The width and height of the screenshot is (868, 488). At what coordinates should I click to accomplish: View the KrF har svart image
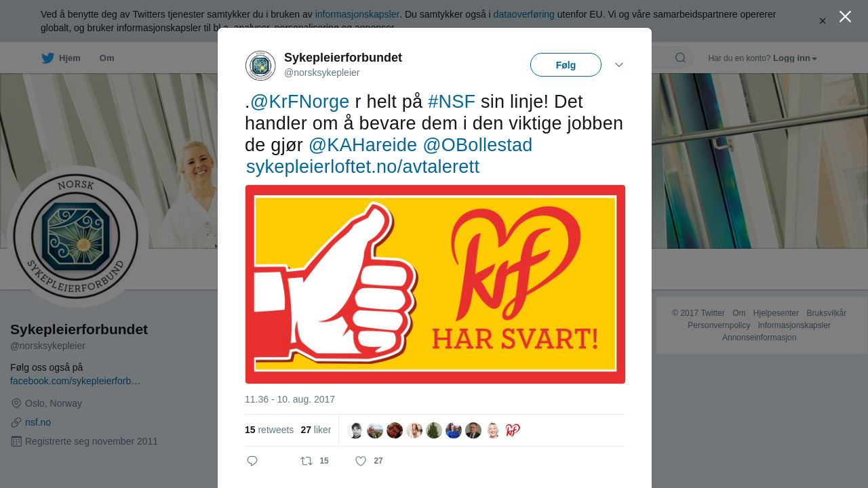pos(435,284)
